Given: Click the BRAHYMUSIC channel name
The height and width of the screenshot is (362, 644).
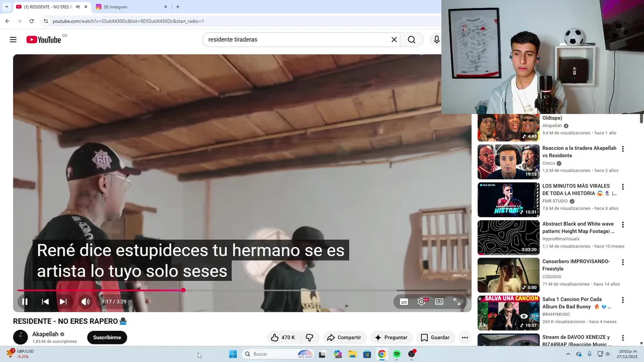Looking at the screenshot, I should click(x=556, y=314).
